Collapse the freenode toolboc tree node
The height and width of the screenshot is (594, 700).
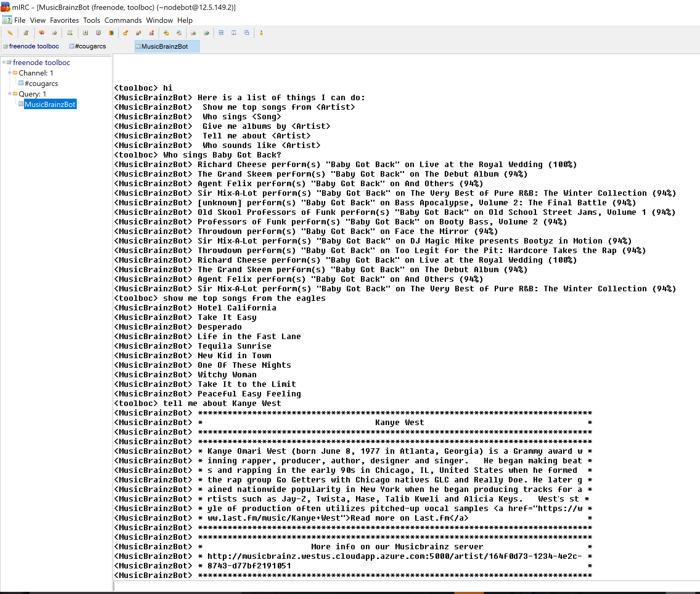tap(4, 62)
